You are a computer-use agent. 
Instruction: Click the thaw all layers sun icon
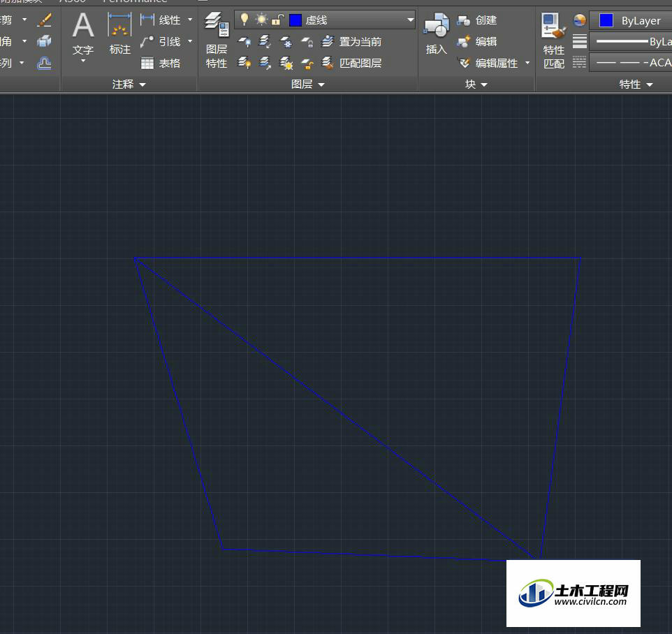[x=286, y=64]
